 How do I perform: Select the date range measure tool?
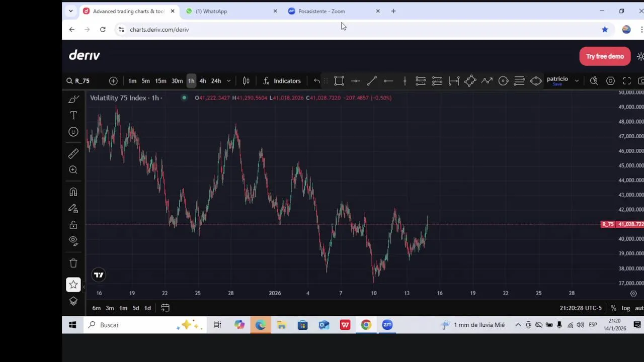pos(454,81)
